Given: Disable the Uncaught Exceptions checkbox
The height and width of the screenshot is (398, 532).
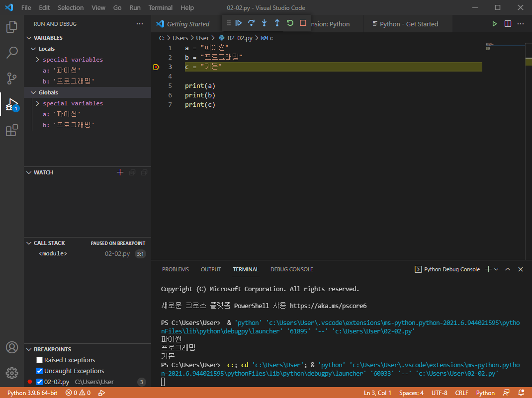Looking at the screenshot, I should [39, 371].
